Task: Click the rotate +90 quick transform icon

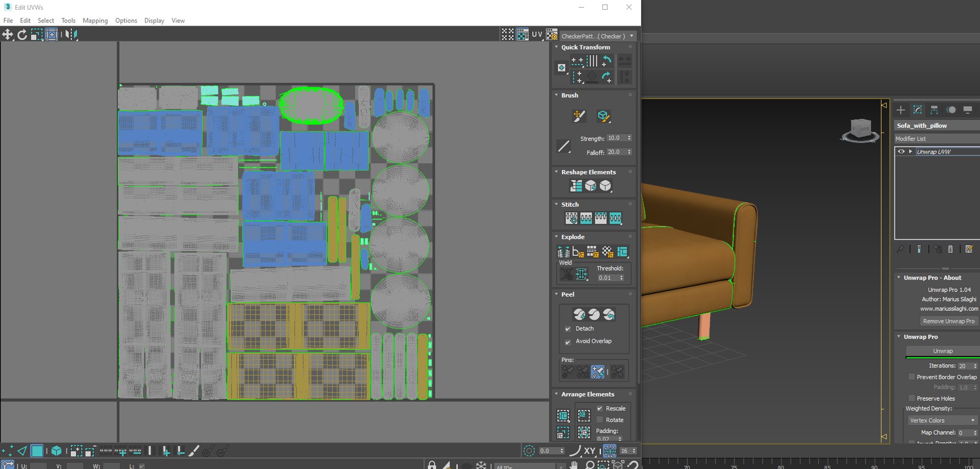Action: click(x=607, y=61)
